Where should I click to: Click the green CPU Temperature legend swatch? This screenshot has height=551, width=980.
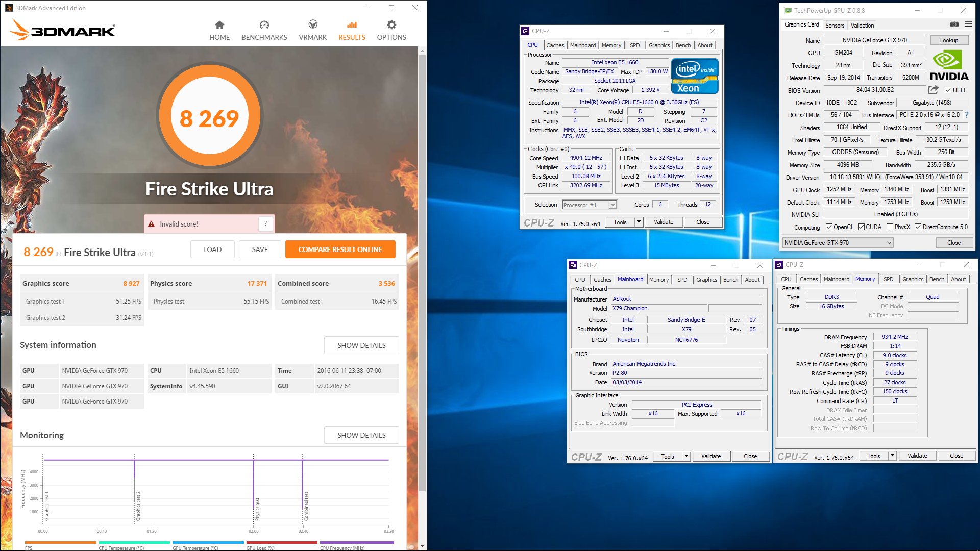(x=134, y=542)
